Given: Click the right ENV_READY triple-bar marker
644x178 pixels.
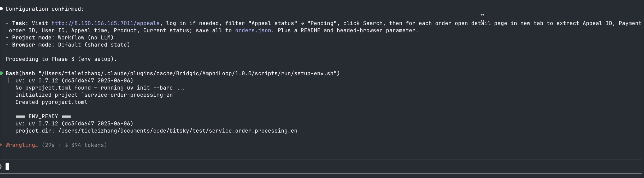Looking at the screenshot, I should pyautogui.click(x=66, y=117).
